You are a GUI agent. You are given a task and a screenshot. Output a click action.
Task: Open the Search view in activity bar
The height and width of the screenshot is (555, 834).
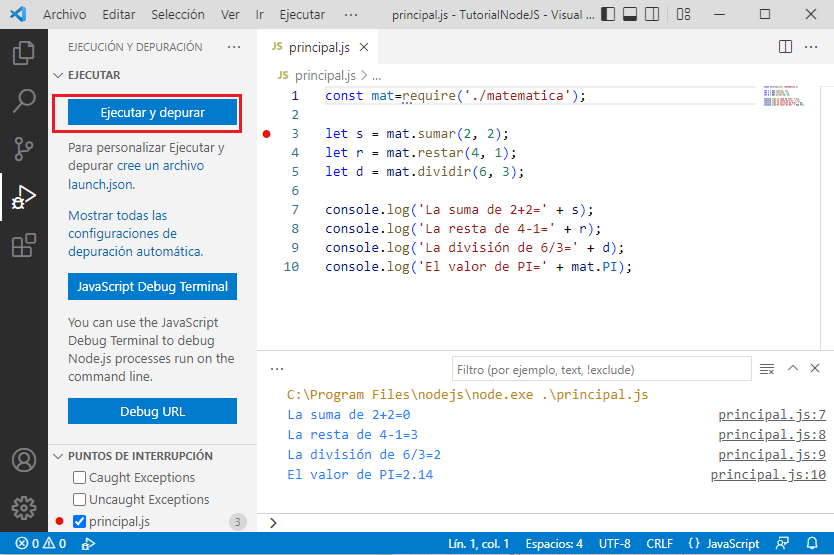tap(23, 101)
